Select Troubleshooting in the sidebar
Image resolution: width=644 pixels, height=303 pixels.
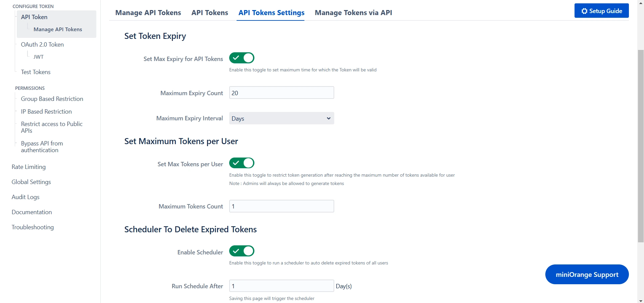click(33, 227)
